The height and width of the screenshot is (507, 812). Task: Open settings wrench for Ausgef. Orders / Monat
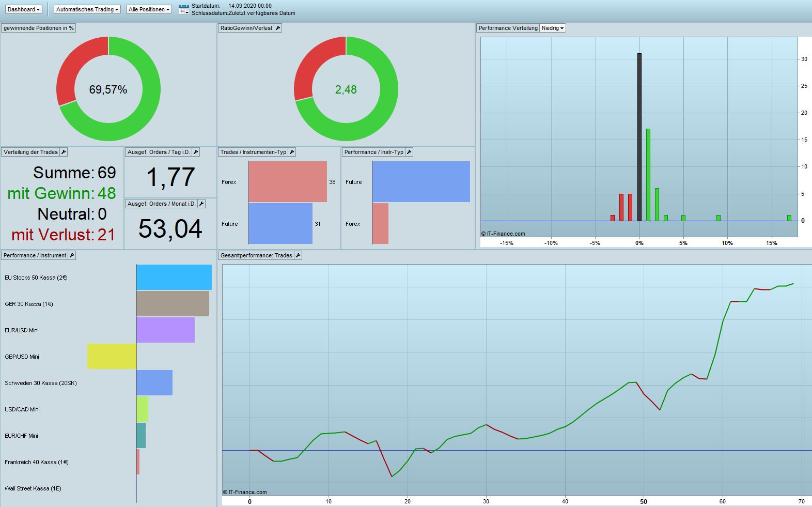[201, 204]
